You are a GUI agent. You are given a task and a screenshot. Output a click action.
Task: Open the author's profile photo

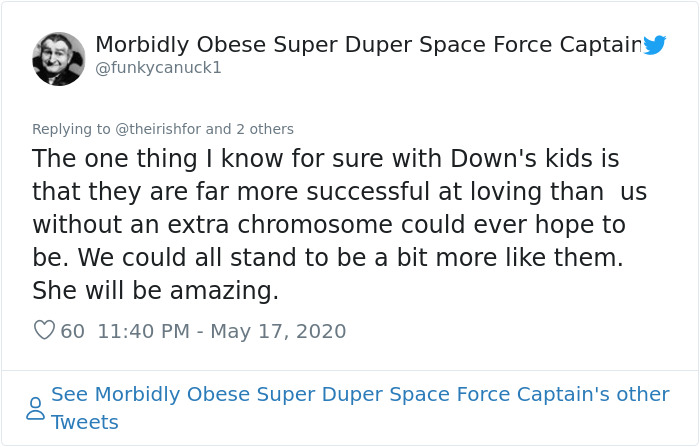point(59,59)
